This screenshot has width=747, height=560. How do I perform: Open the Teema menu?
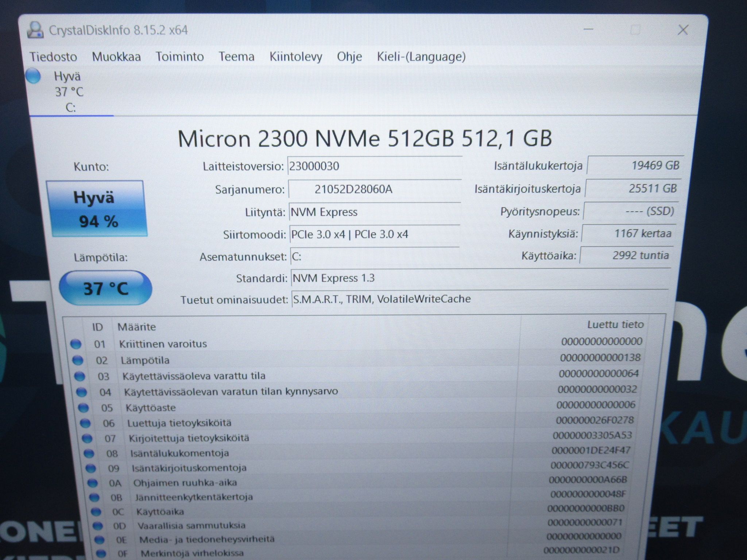click(236, 57)
